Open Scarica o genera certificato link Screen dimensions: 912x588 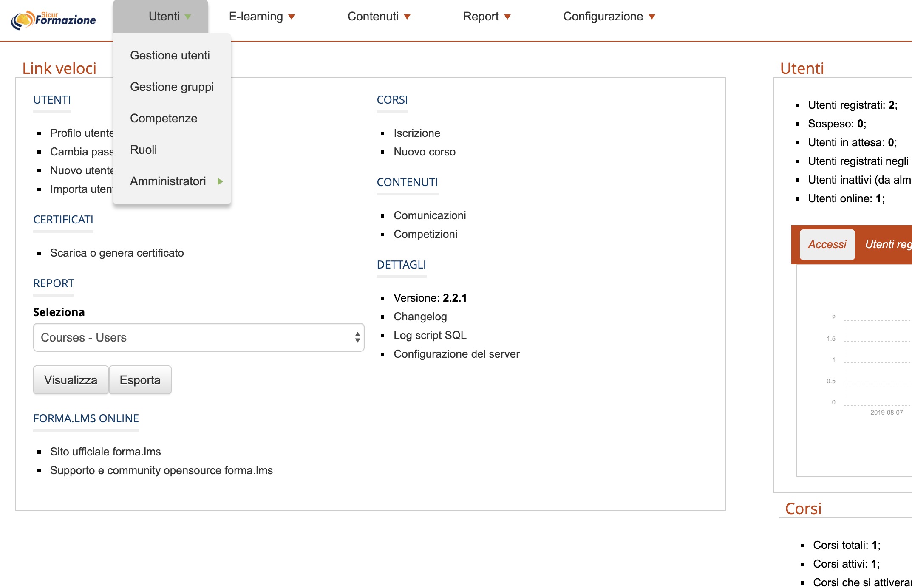point(117,253)
